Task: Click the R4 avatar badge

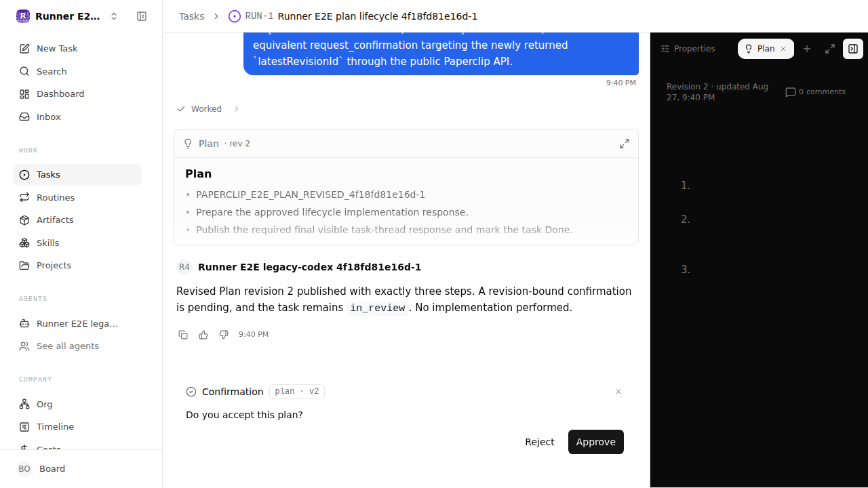Action: click(184, 267)
